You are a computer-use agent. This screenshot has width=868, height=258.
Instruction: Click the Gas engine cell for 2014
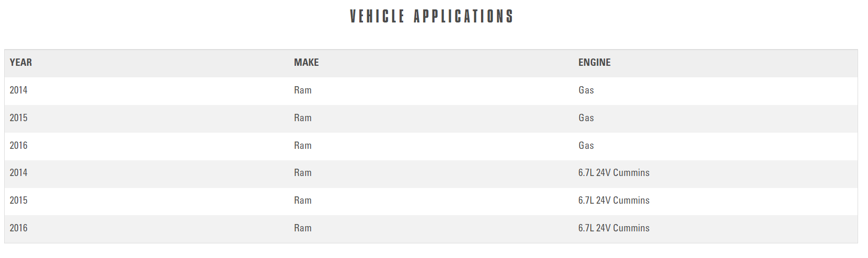pyautogui.click(x=586, y=90)
